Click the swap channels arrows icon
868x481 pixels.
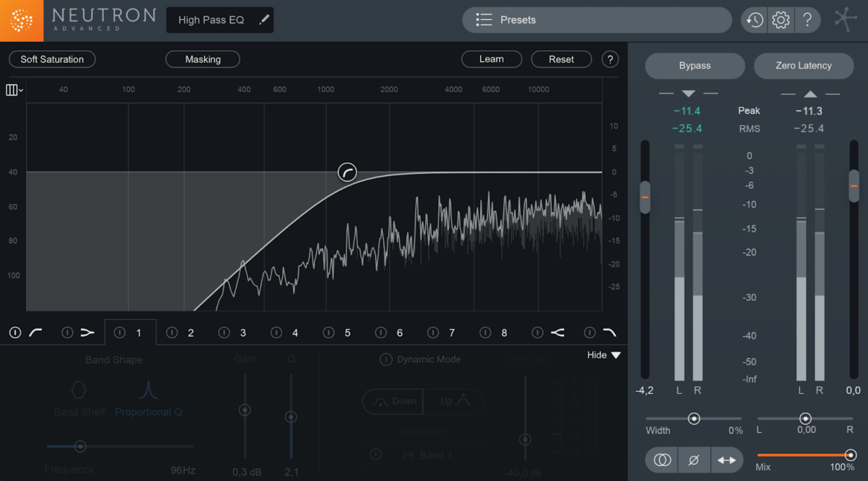[x=726, y=460]
